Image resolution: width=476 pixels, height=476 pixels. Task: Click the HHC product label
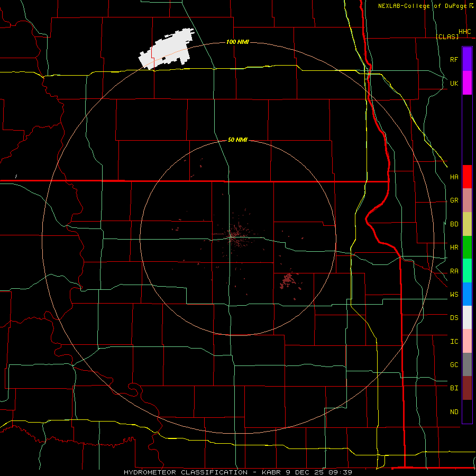click(x=464, y=32)
